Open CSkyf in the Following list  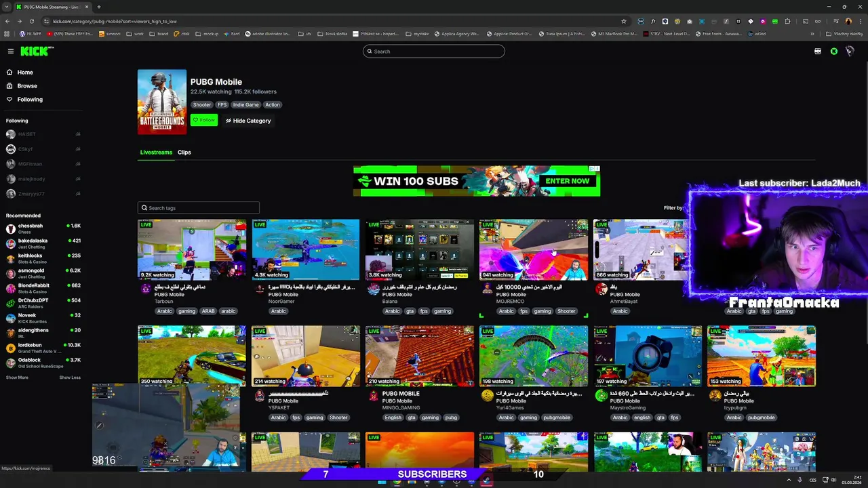click(x=42, y=149)
